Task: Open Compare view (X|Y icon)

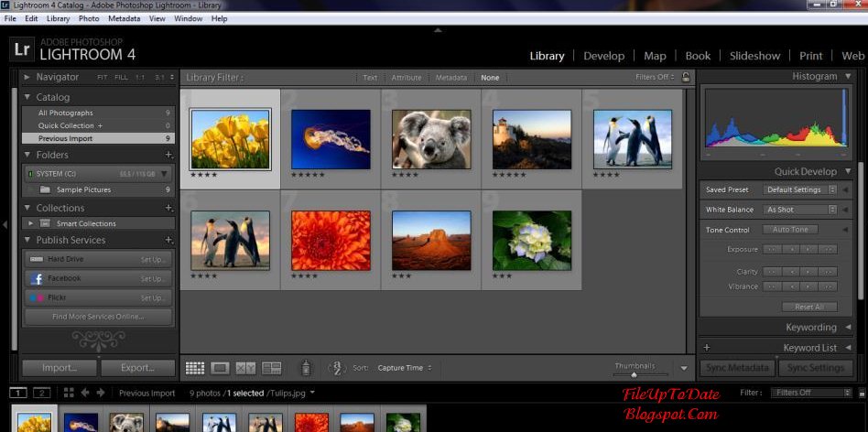Action: click(245, 368)
